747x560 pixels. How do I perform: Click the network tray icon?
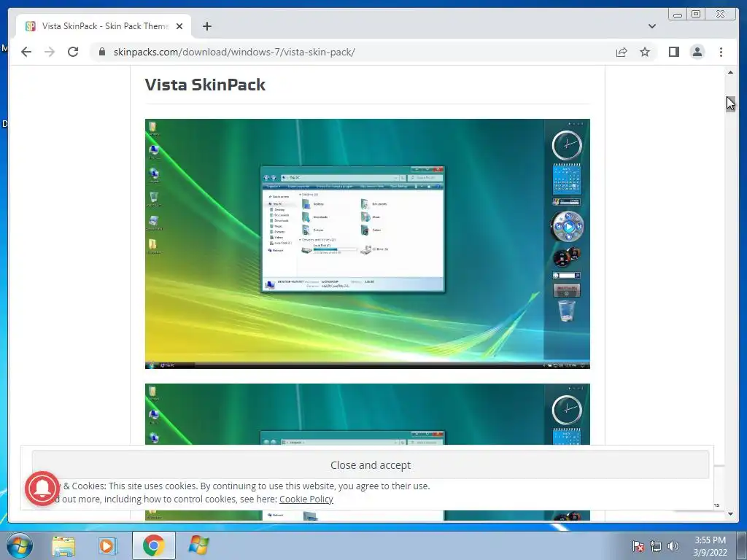[656, 546]
